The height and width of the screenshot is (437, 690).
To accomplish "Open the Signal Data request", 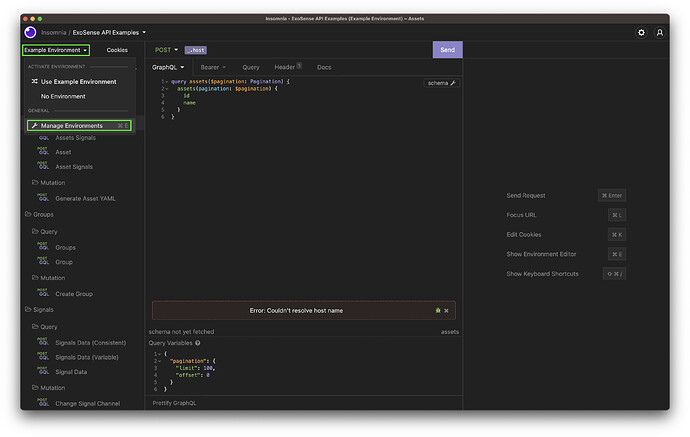I will click(x=71, y=371).
